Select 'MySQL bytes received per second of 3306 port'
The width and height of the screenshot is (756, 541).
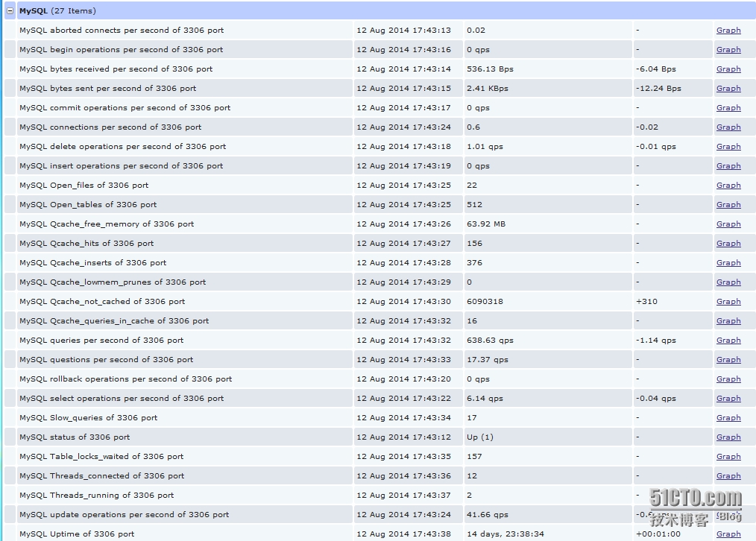116,69
